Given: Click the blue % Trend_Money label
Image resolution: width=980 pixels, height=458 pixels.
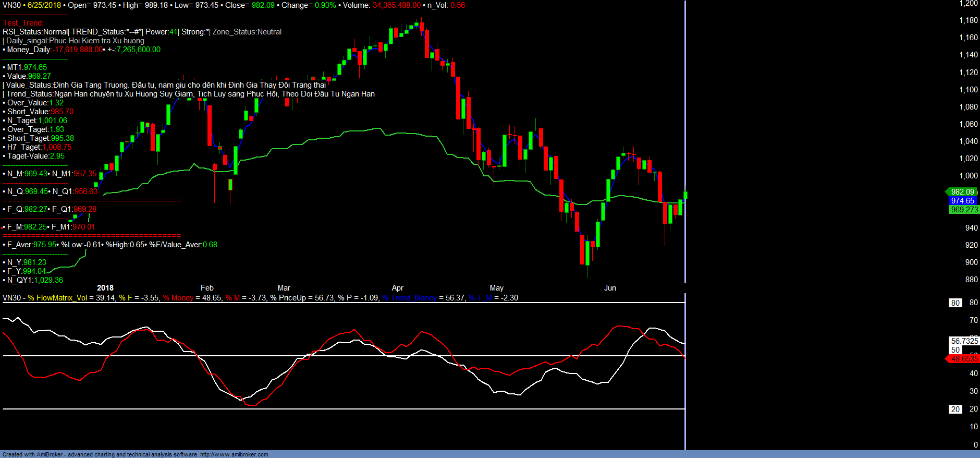Looking at the screenshot, I should (x=409, y=298).
